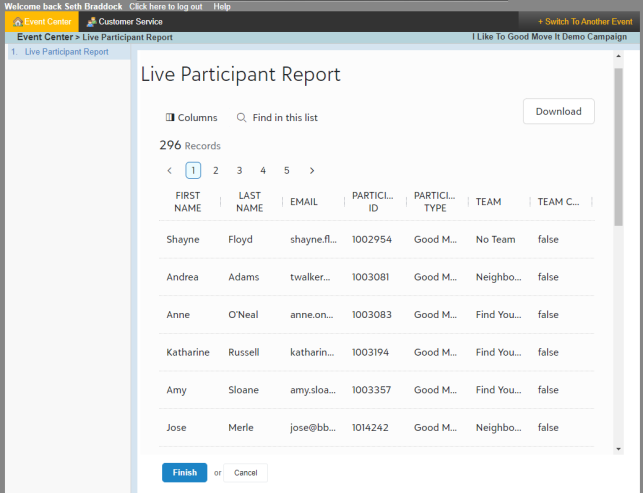Click Event Center in the breadcrumb
Image resolution: width=643 pixels, height=493 pixels.
tap(45, 37)
